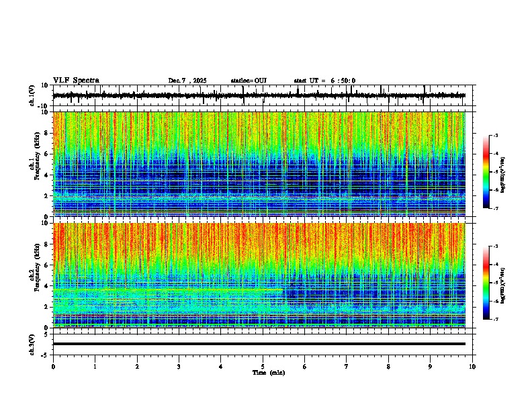Click the ch.2 spectrogram color scale bar
Image resolution: width=532 pixels, height=411 pixels.
486,283
